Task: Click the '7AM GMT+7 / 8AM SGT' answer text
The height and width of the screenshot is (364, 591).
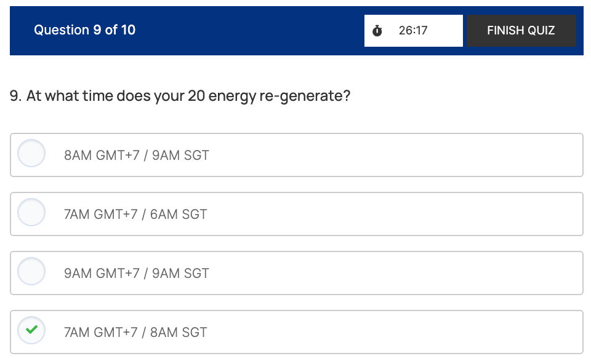Action: (x=135, y=333)
